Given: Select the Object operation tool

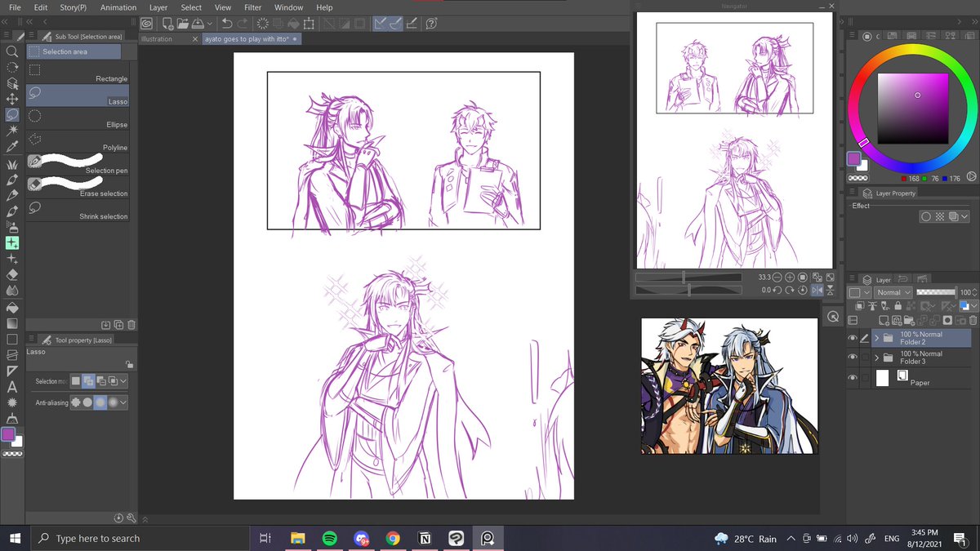Looking at the screenshot, I should 12,82.
